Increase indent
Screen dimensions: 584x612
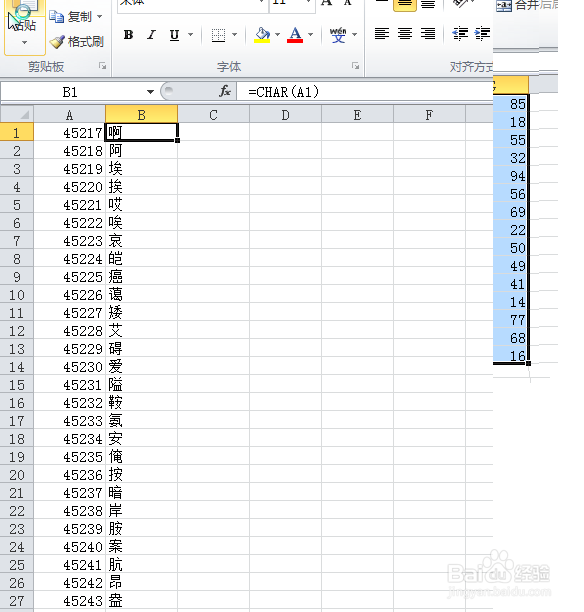coord(483,34)
